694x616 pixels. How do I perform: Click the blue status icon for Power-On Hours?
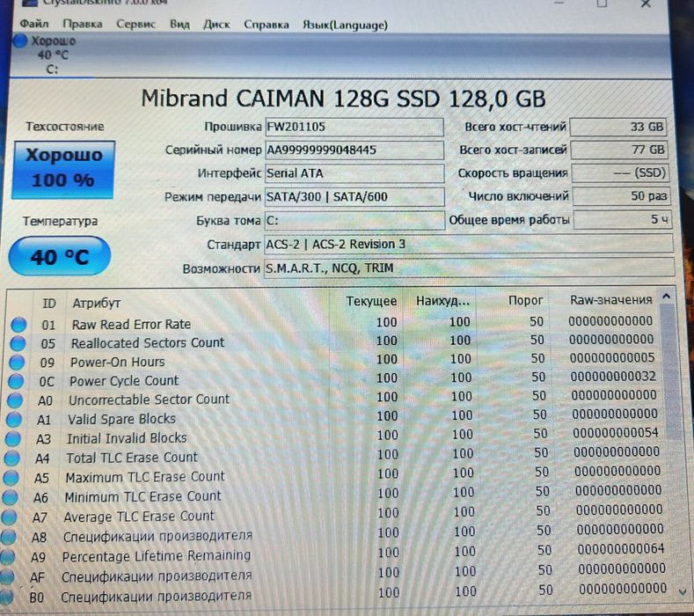click(x=17, y=363)
